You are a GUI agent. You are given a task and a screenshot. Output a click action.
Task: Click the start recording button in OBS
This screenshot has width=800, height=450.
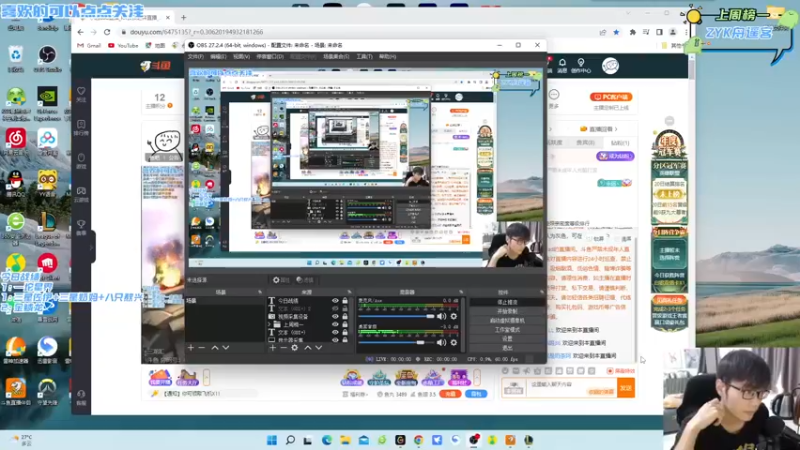[x=507, y=311]
